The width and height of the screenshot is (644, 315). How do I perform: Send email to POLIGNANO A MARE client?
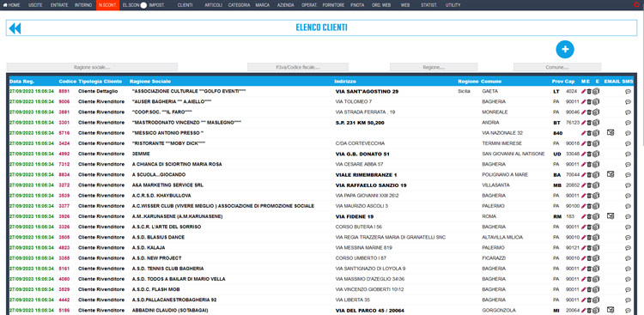(x=611, y=174)
